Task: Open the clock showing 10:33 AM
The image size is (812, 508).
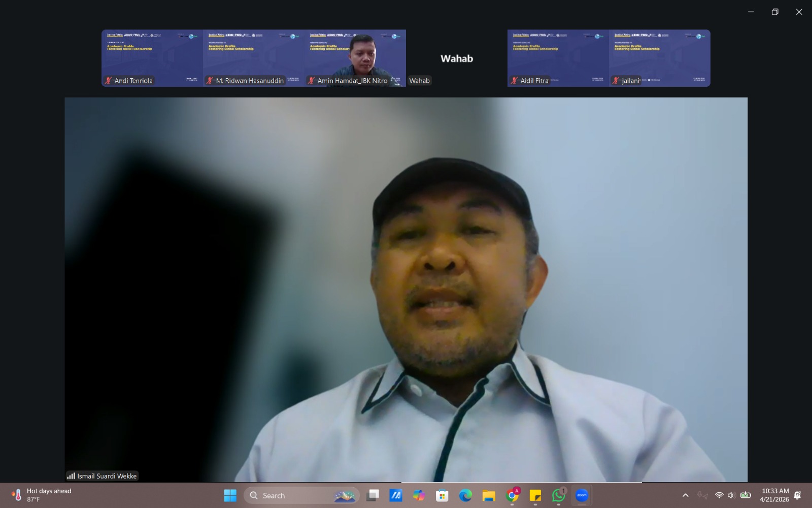Action: pyautogui.click(x=774, y=495)
